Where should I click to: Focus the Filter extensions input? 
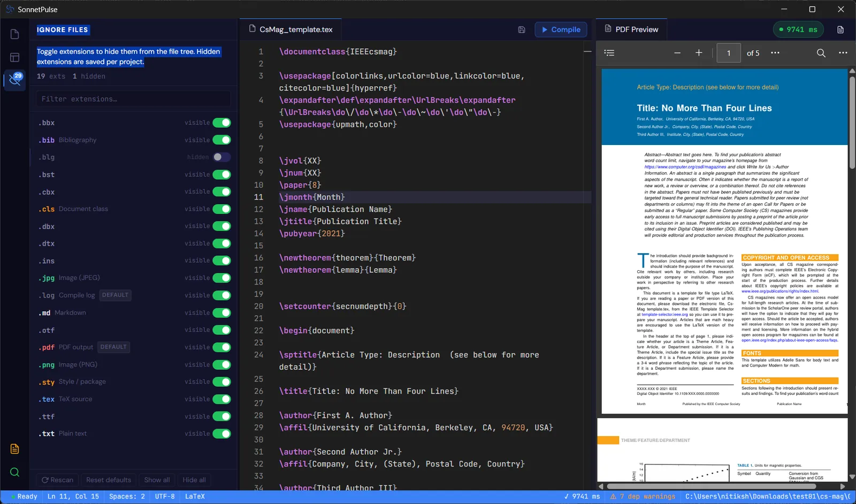click(x=134, y=99)
